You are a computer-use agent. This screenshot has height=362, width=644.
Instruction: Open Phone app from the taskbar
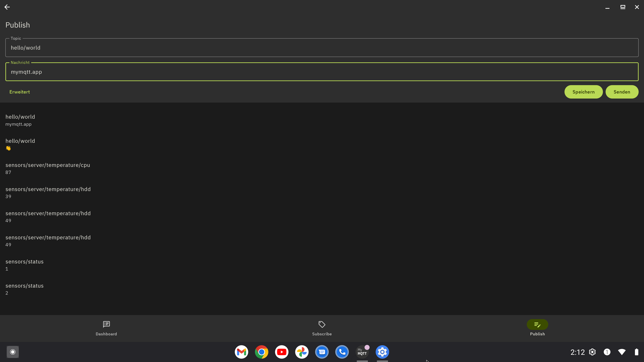tap(342, 352)
